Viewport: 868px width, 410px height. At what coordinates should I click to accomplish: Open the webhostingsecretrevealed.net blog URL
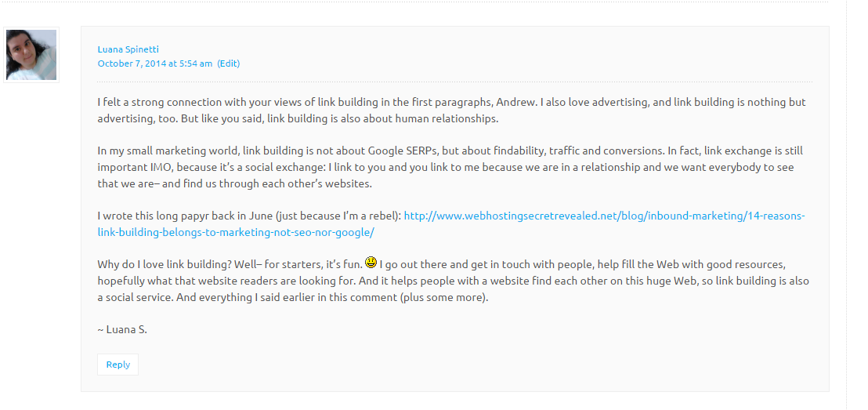pyautogui.click(x=605, y=216)
